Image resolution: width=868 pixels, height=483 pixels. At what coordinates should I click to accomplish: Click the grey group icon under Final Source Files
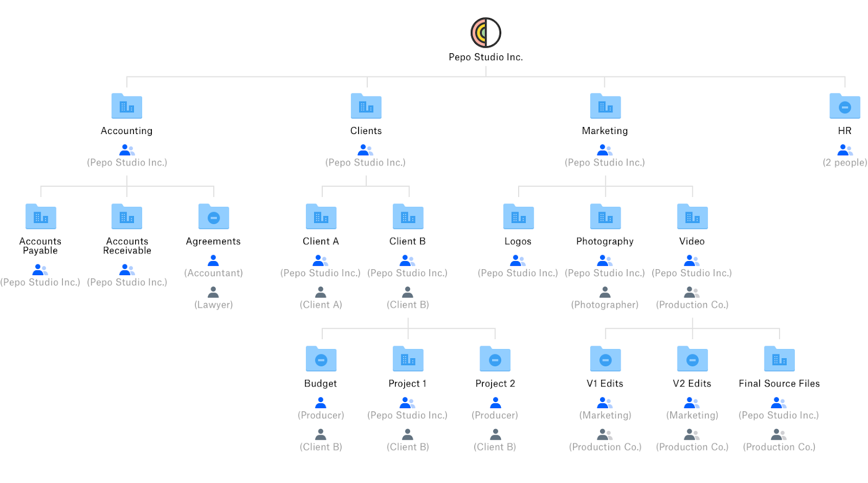[778, 434]
